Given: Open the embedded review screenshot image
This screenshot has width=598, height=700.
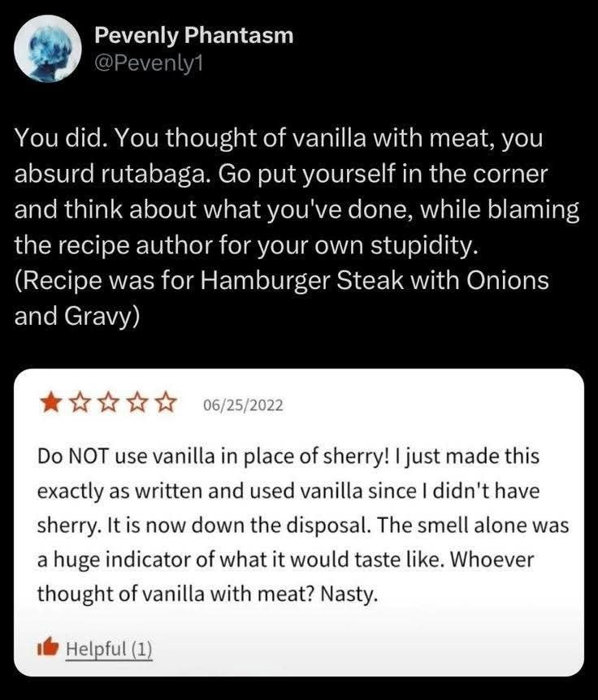Looking at the screenshot, I should pos(299,522).
